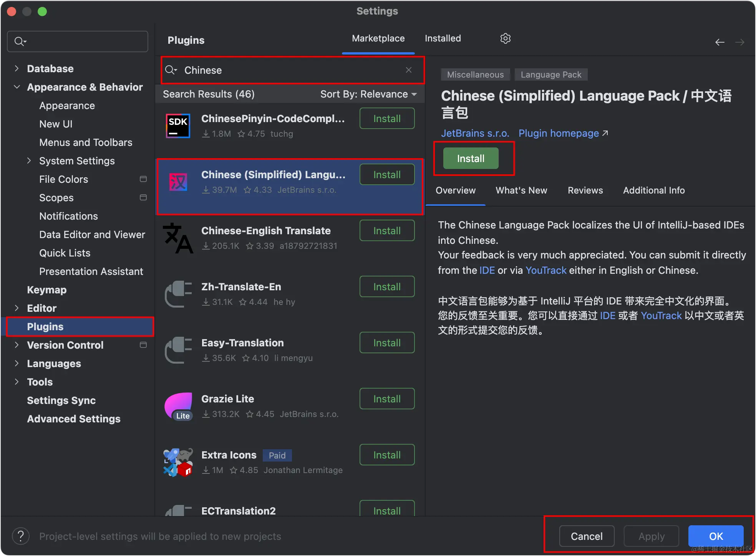Open the plugins gear settings icon
756x556 pixels.
pyautogui.click(x=505, y=38)
